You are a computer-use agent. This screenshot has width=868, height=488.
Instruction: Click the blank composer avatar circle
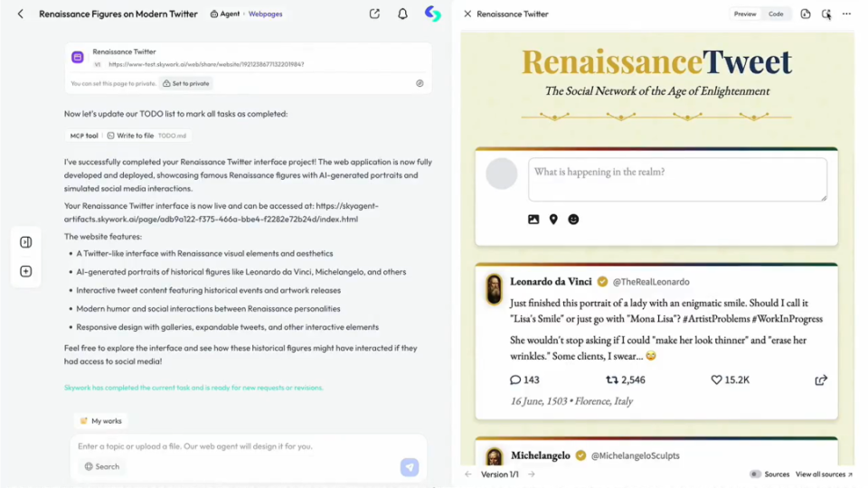[502, 174]
